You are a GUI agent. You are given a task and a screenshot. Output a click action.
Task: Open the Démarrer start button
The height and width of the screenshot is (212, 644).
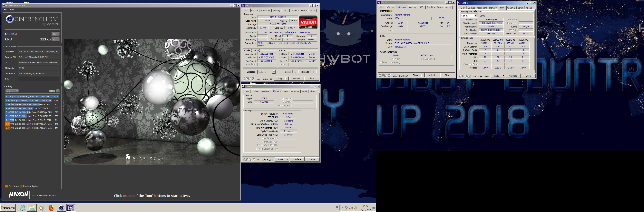pos(8,208)
